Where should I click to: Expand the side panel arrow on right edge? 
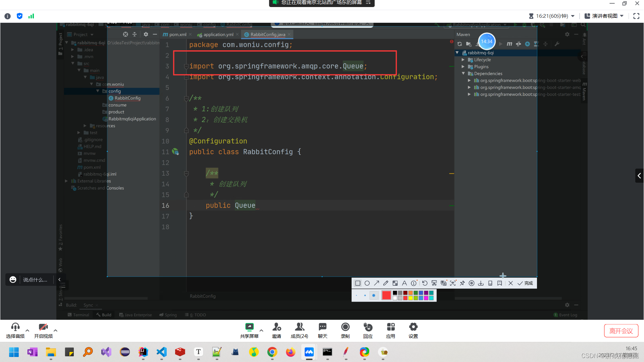pos(639,176)
